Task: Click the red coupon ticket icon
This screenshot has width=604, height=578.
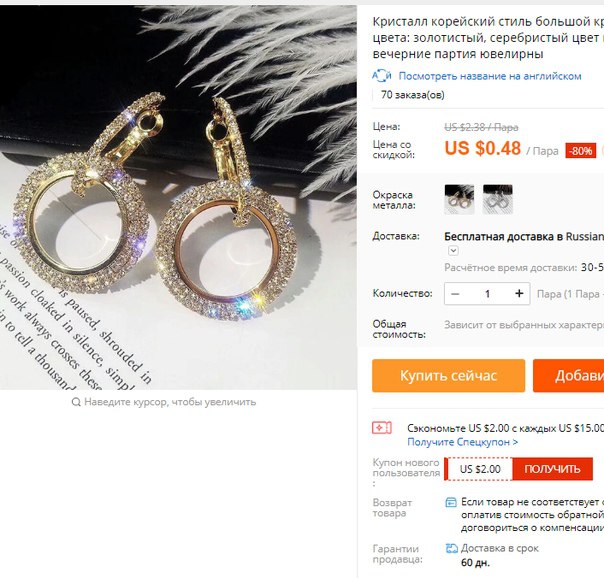Action: [381, 428]
